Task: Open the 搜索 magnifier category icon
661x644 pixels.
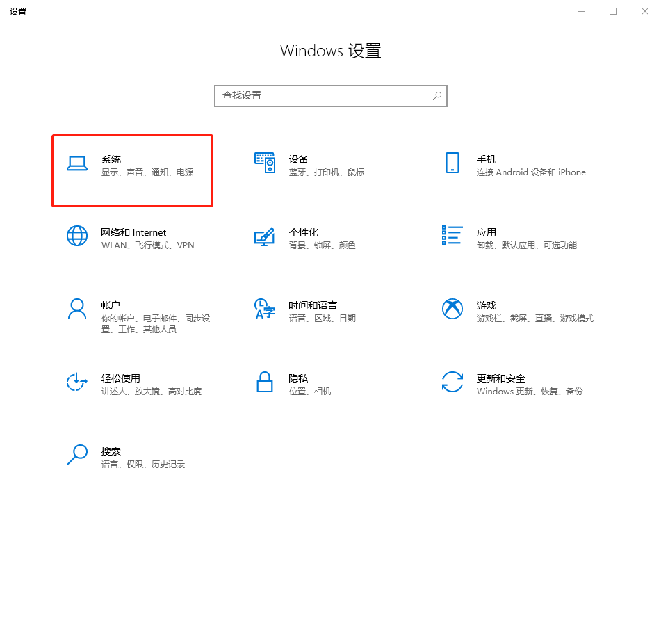Action: pos(77,455)
